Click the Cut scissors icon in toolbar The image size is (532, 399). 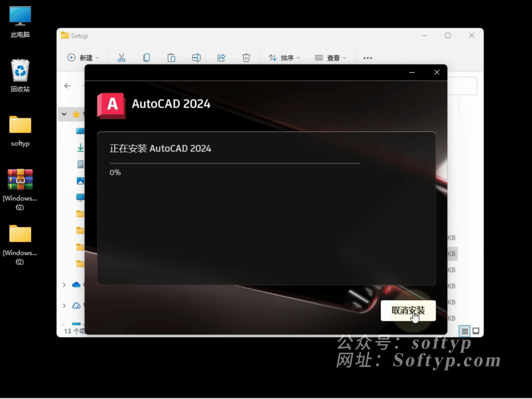(121, 58)
